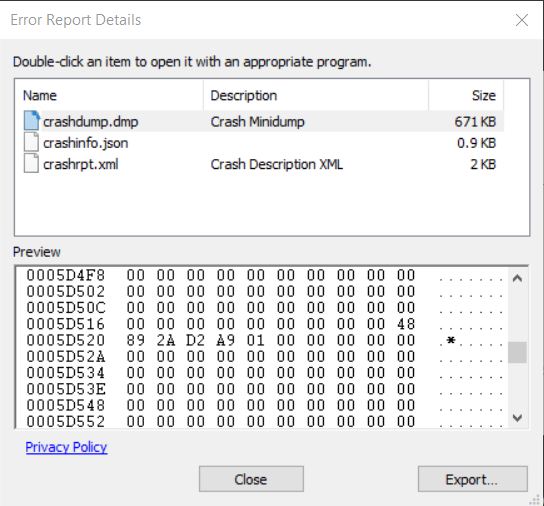This screenshot has height=506, width=544.
Task: Open the Privacy Policy link
Action: [x=66, y=447]
